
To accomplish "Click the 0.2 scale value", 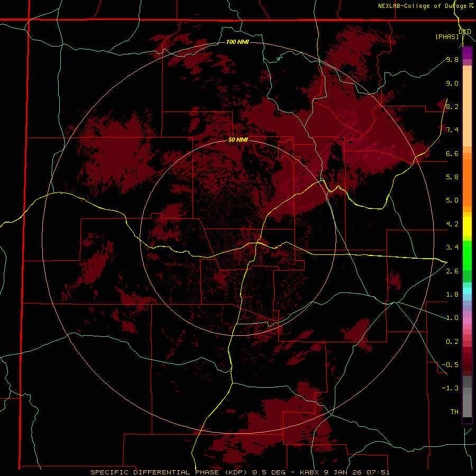I will click(x=452, y=342).
